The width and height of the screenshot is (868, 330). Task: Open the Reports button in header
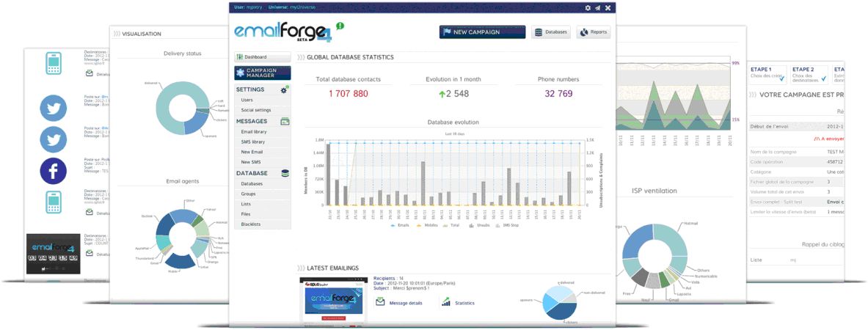click(x=593, y=32)
